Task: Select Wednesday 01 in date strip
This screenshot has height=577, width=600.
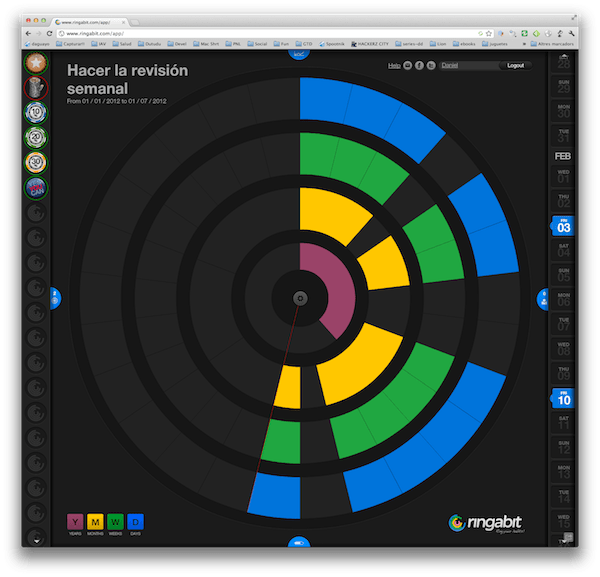Action: 563,176
